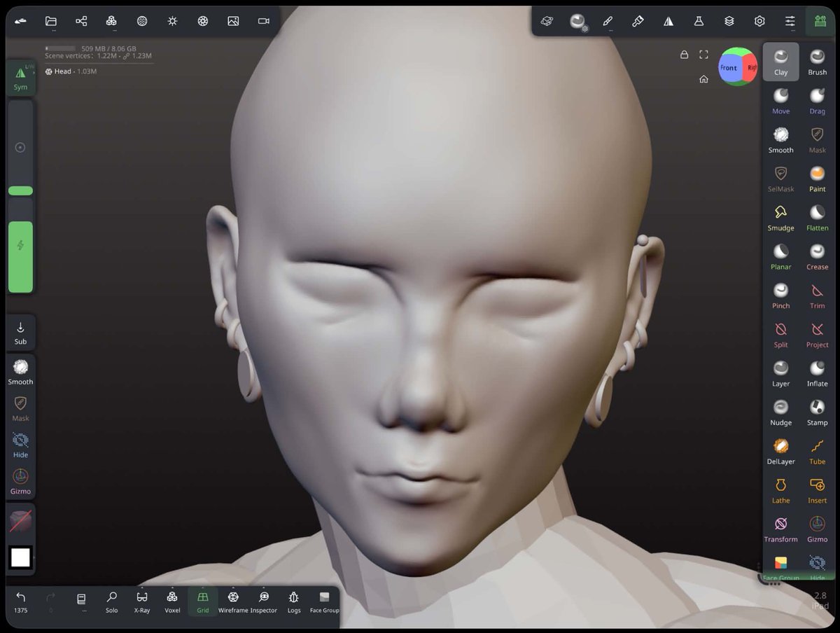Select the Insert tool
Image resolution: width=840 pixels, height=633 pixels.
[817, 490]
